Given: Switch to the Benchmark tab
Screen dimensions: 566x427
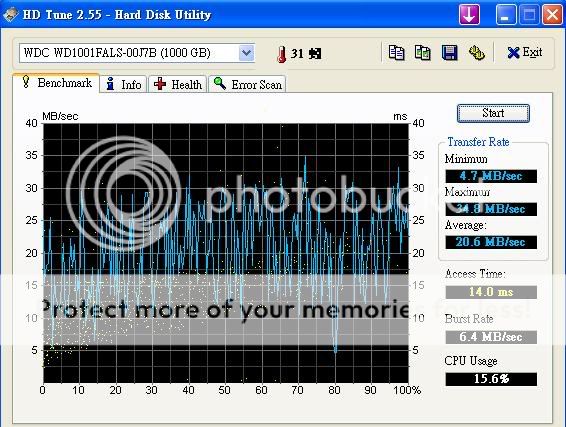Looking at the screenshot, I should click(56, 83).
